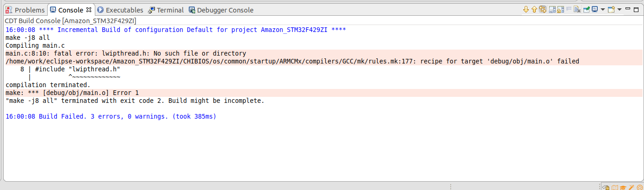This screenshot has width=644, height=190.
Task: Click magic wand icon in status bar
Action: 632,187
